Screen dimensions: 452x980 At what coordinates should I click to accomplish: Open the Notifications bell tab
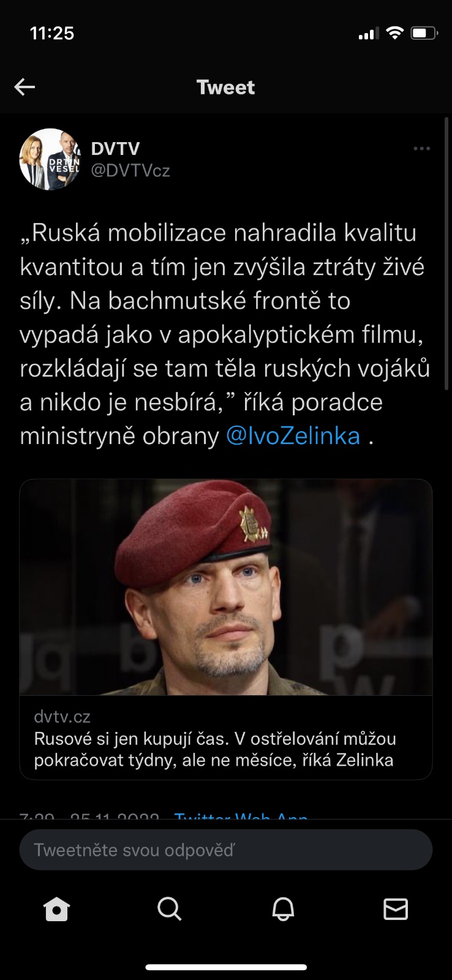pos(283,909)
